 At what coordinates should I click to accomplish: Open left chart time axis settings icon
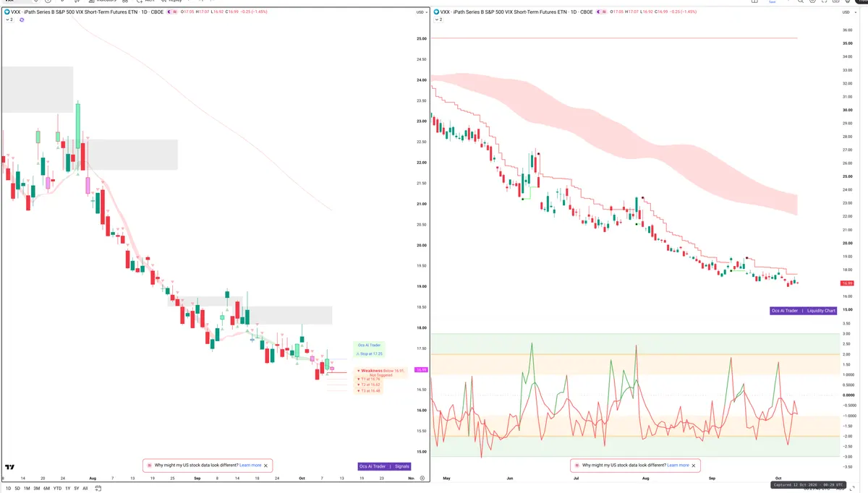(422, 478)
